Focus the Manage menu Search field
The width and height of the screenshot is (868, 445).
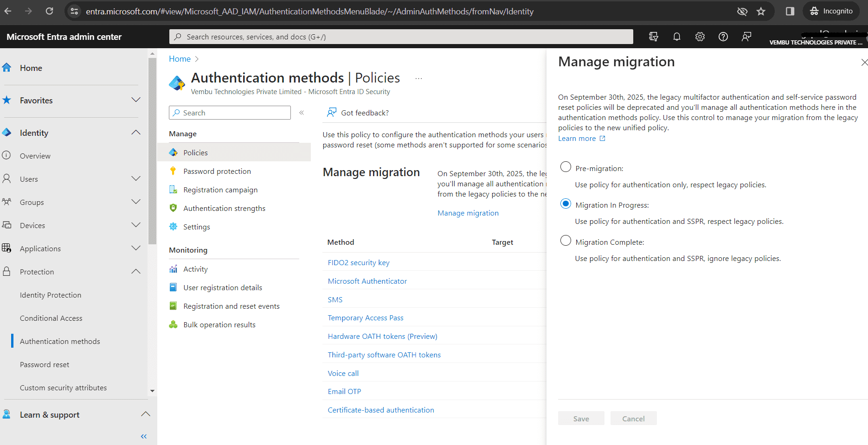[230, 113]
